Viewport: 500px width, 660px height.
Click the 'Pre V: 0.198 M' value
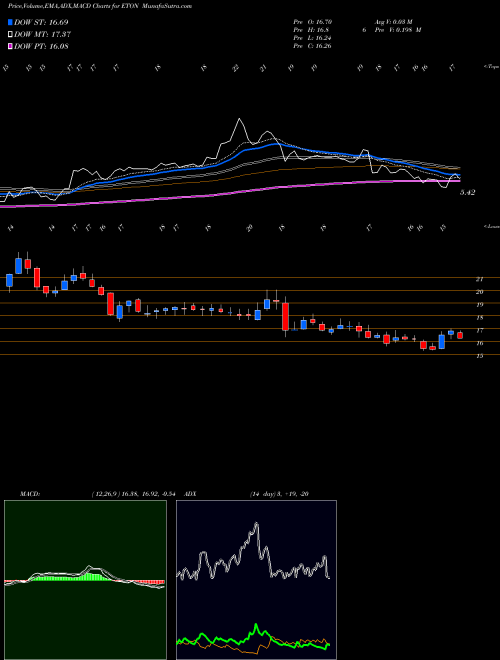click(x=397, y=30)
